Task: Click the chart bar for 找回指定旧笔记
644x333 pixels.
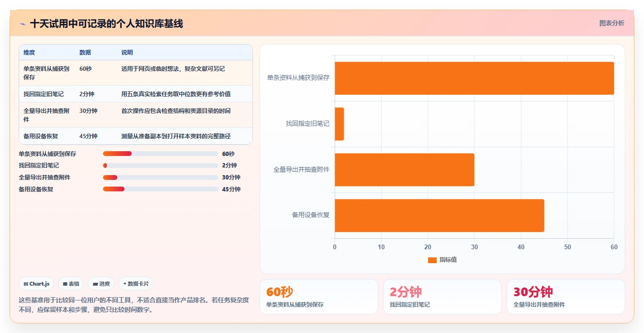Action: pos(339,124)
